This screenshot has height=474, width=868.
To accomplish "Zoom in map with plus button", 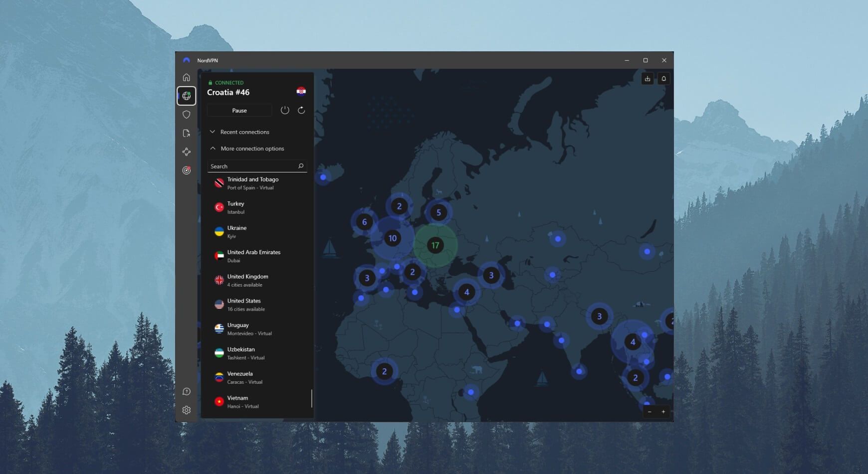I will click(663, 412).
